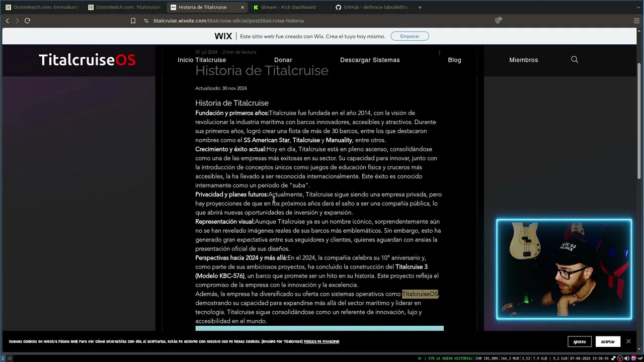644x362 pixels.
Task: Open the browser main menu
Action: [x=636, y=21]
